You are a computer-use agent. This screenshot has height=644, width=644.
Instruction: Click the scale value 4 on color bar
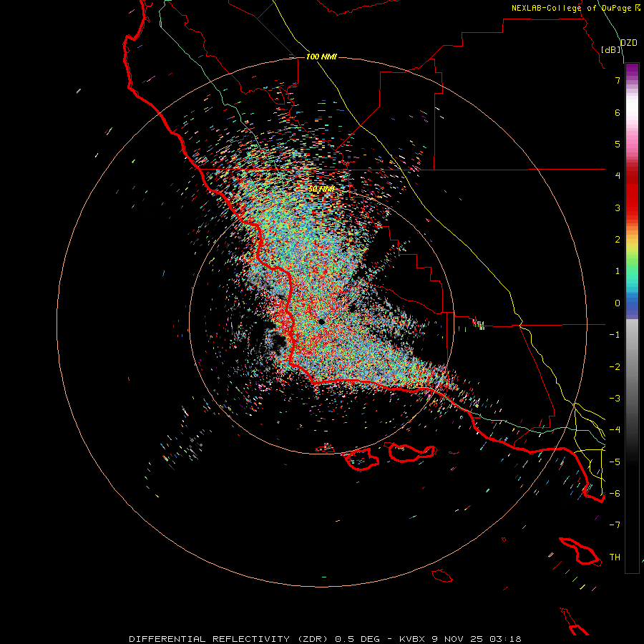click(618, 176)
